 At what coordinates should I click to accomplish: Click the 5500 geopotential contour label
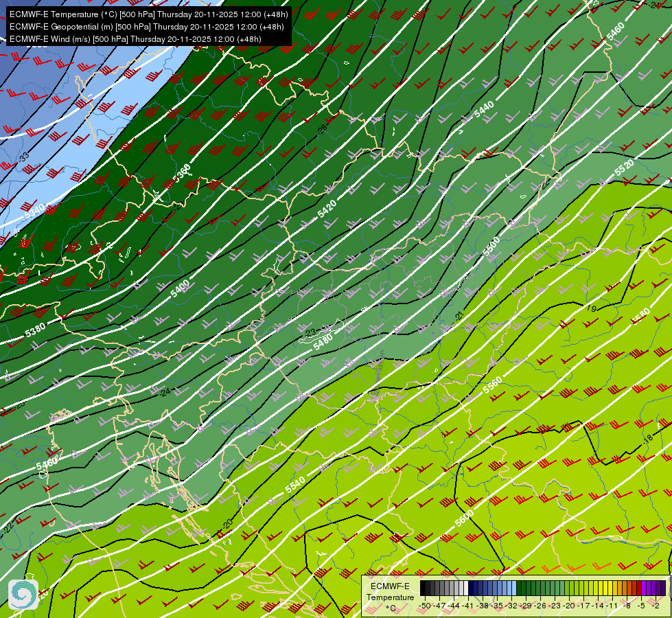click(x=491, y=247)
